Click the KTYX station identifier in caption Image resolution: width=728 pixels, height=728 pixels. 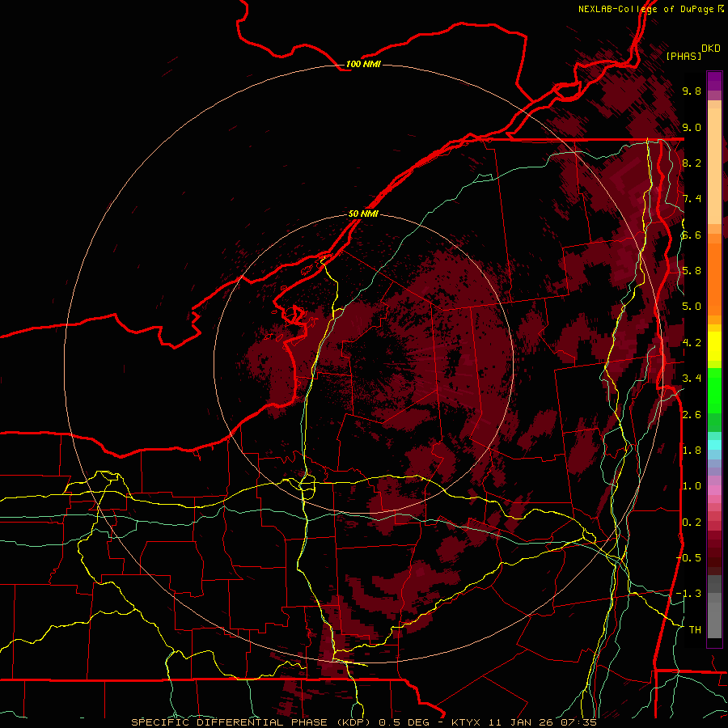(466, 722)
